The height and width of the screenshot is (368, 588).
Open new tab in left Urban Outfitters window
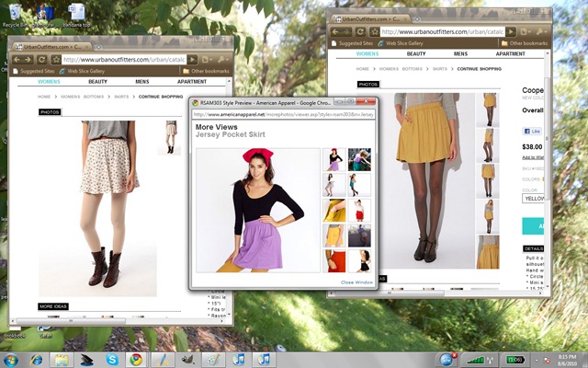(x=98, y=47)
